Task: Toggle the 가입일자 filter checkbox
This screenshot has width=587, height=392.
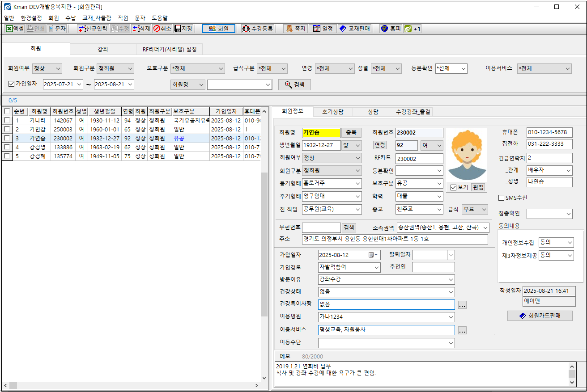Action: (x=12, y=84)
